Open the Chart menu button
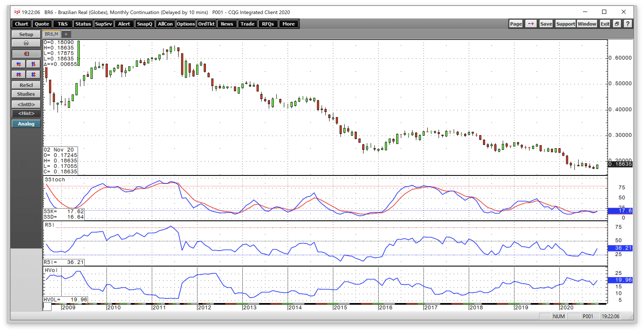 pyautogui.click(x=22, y=24)
